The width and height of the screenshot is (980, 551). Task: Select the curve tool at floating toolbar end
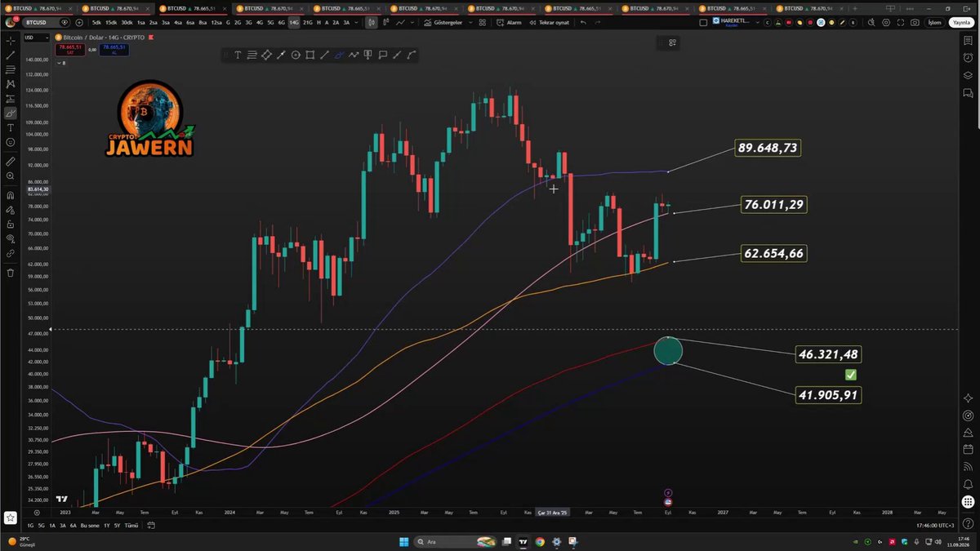[411, 56]
